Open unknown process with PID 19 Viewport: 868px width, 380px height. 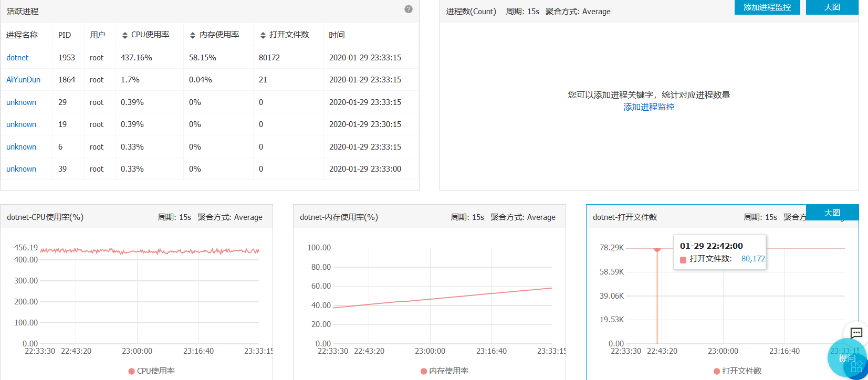click(21, 124)
